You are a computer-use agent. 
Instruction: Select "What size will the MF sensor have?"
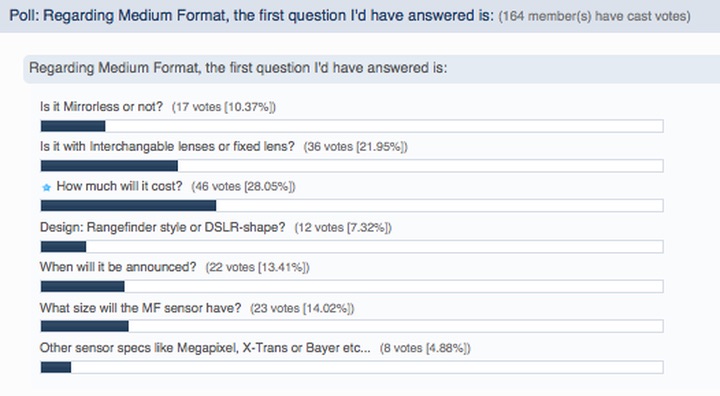point(141,308)
